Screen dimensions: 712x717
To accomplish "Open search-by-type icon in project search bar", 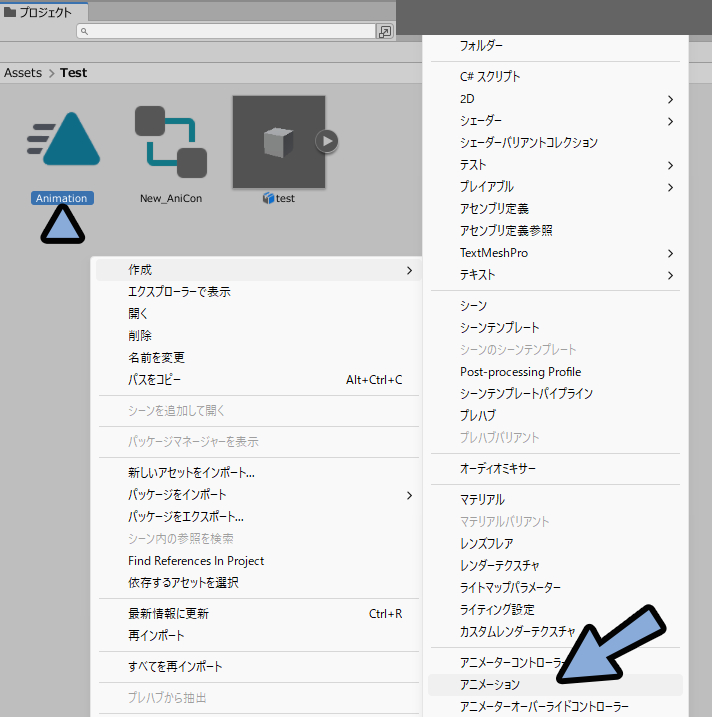I will click(385, 31).
